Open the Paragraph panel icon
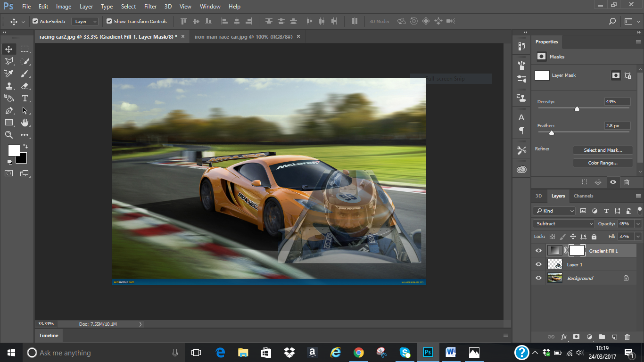The image size is (644, 362). coord(521,130)
